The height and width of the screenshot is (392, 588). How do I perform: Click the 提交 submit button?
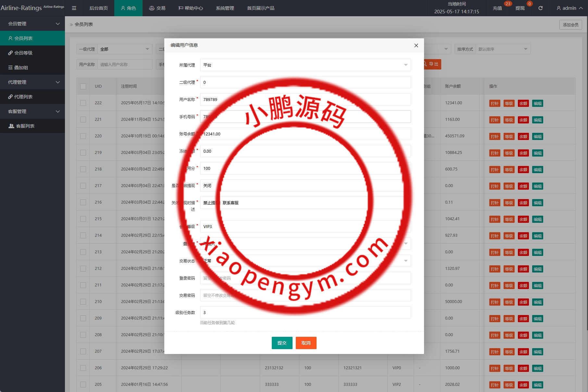coord(282,343)
